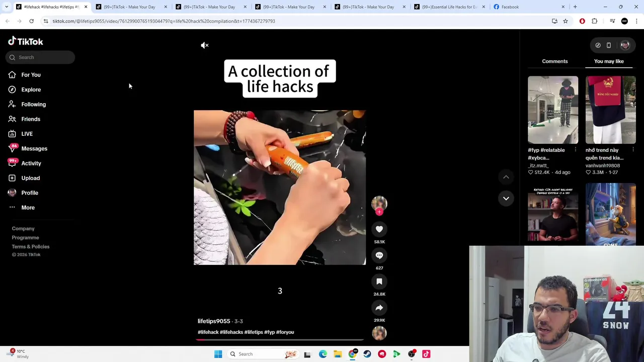This screenshot has width=644, height=362.
Task: Bookmark this page with the star icon
Action: click(566, 21)
